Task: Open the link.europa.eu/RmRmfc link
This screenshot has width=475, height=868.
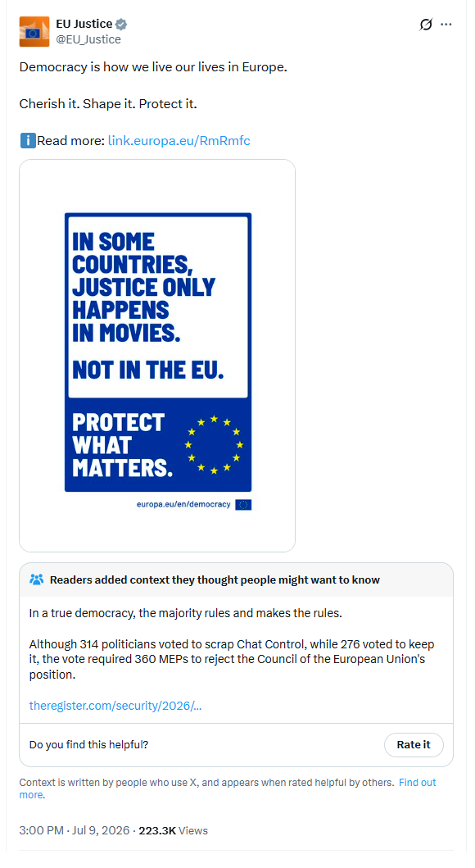Action: coord(179,141)
